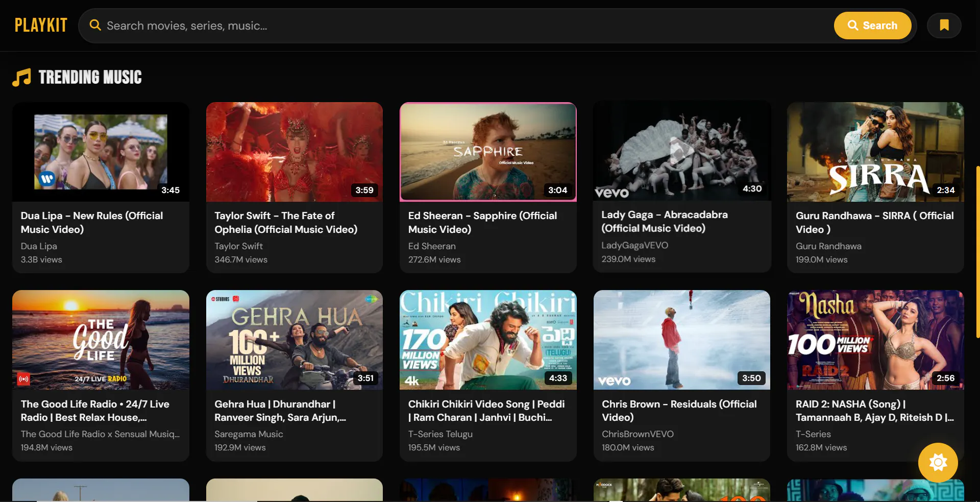Focus the search movies, series, music field
The height and width of the screenshot is (502, 980).
click(459, 26)
